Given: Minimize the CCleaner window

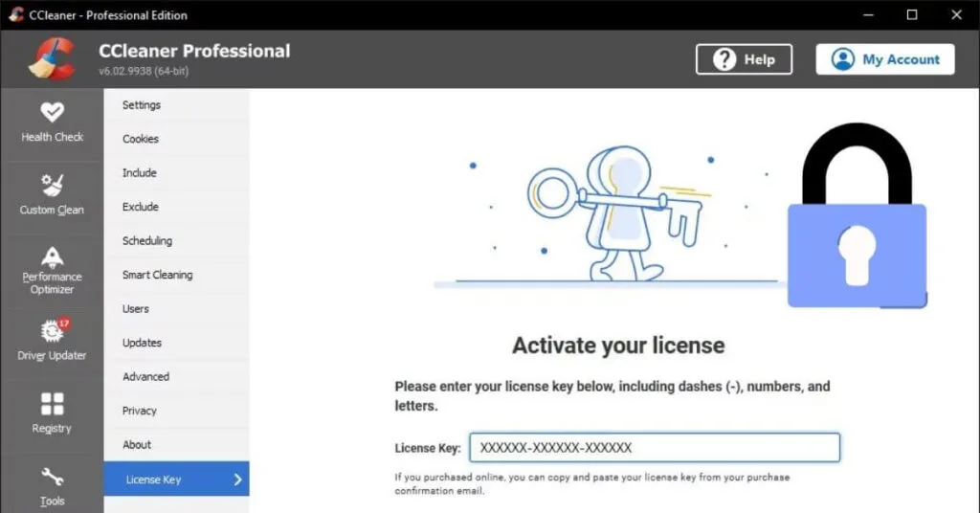Looking at the screenshot, I should coord(868,14).
